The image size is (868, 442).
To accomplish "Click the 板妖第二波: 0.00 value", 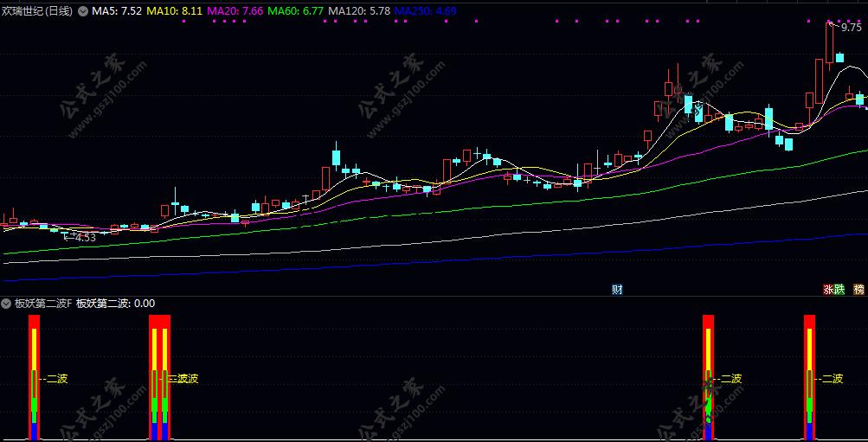I will point(116,303).
